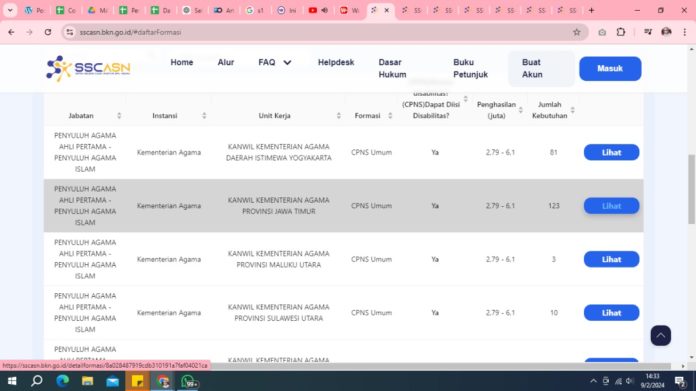Open the Chrome three-dot menu
This screenshot has width=696, height=391.
(685, 32)
